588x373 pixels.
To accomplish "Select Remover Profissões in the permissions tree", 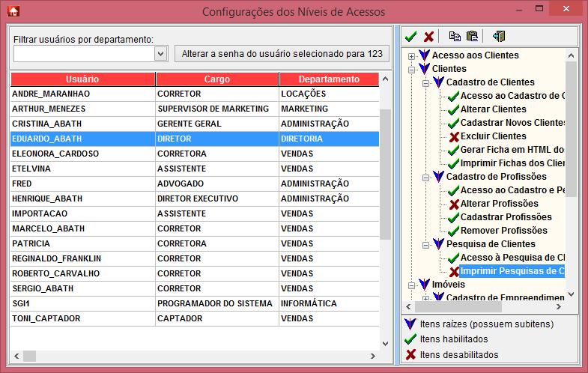I will click(x=503, y=231).
